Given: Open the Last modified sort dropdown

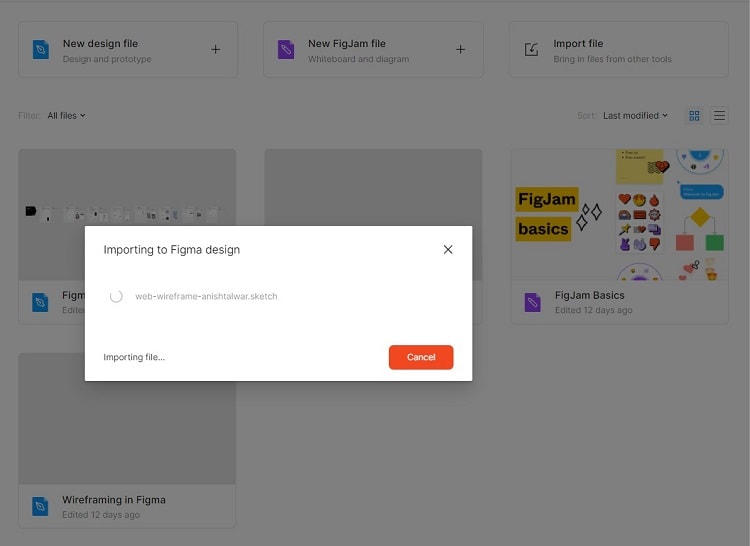Looking at the screenshot, I should point(635,116).
